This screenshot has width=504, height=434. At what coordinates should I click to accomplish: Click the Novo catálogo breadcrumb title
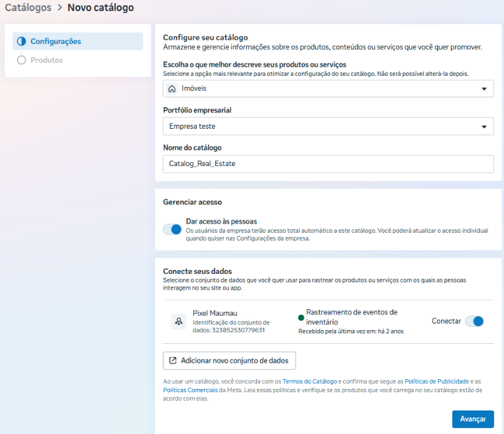point(101,7)
